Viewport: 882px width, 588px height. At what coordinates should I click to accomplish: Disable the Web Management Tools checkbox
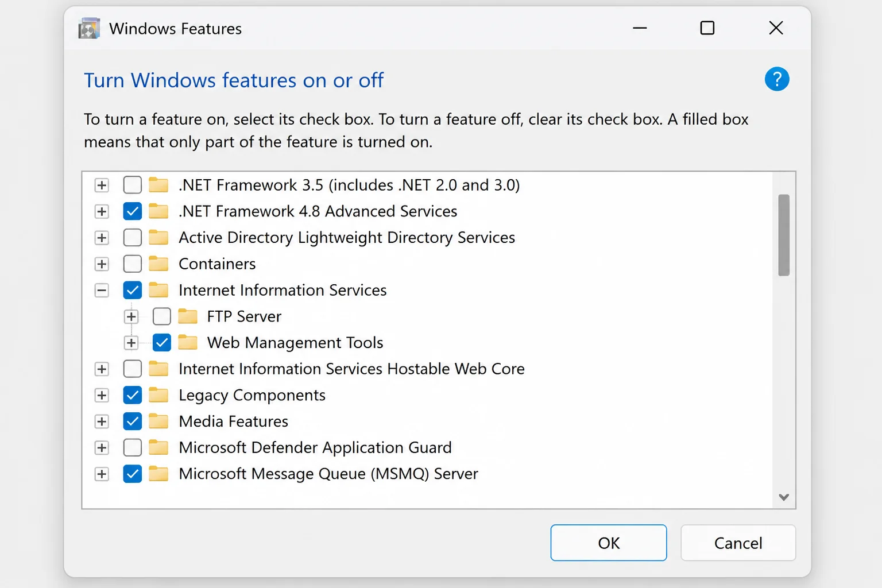point(162,343)
